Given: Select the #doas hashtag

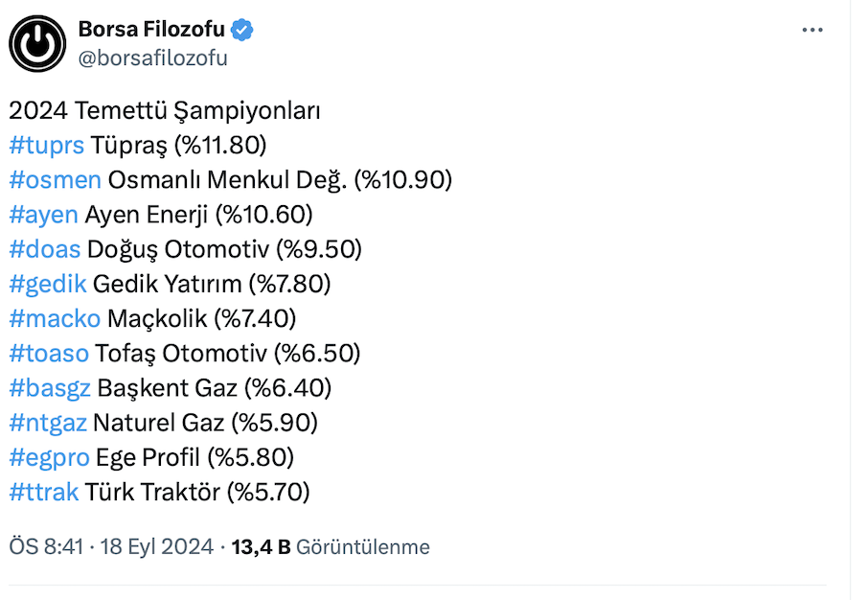Looking at the screenshot, I should pos(44,249).
